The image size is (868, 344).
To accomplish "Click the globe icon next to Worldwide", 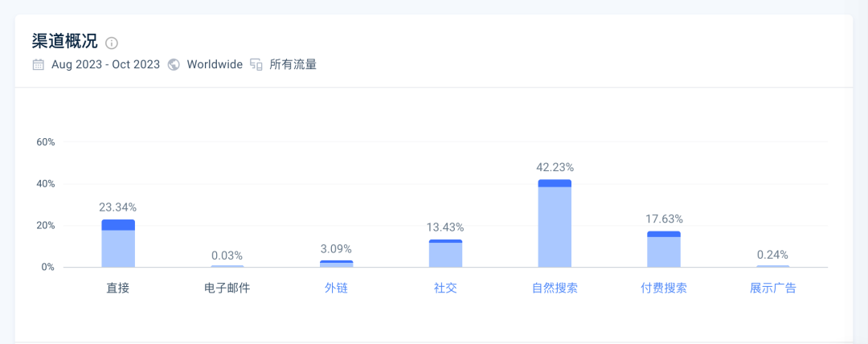I will pyautogui.click(x=174, y=64).
